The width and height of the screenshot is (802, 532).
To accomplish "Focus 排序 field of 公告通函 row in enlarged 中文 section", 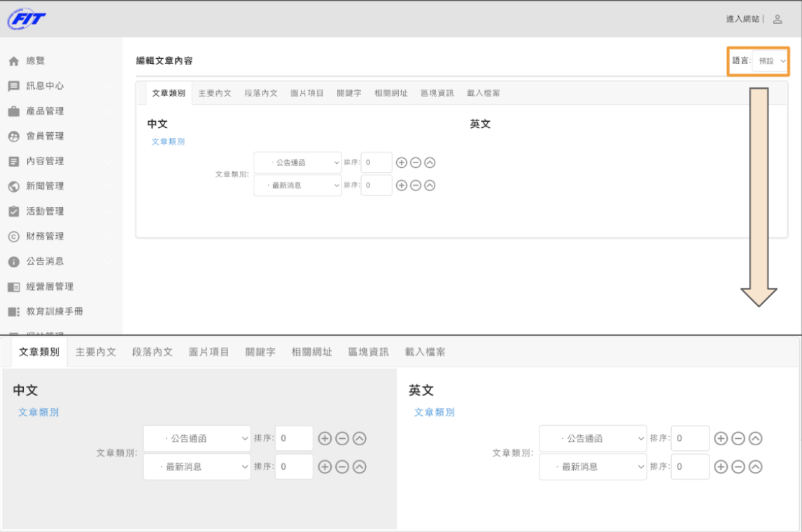I will (x=294, y=438).
